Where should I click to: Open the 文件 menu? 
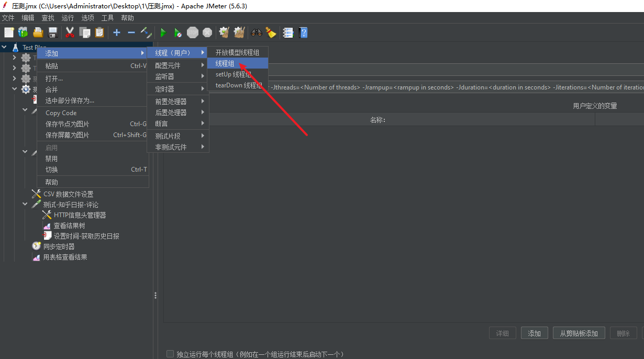[x=8, y=18]
